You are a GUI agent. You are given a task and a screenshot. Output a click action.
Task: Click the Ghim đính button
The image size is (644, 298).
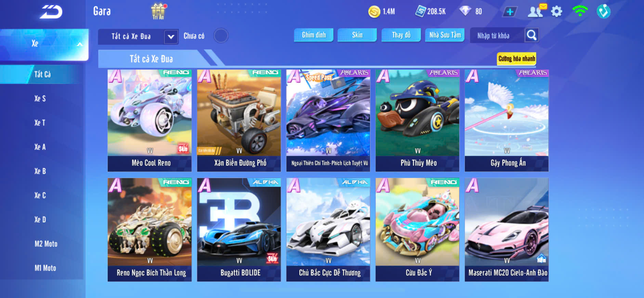314,35
